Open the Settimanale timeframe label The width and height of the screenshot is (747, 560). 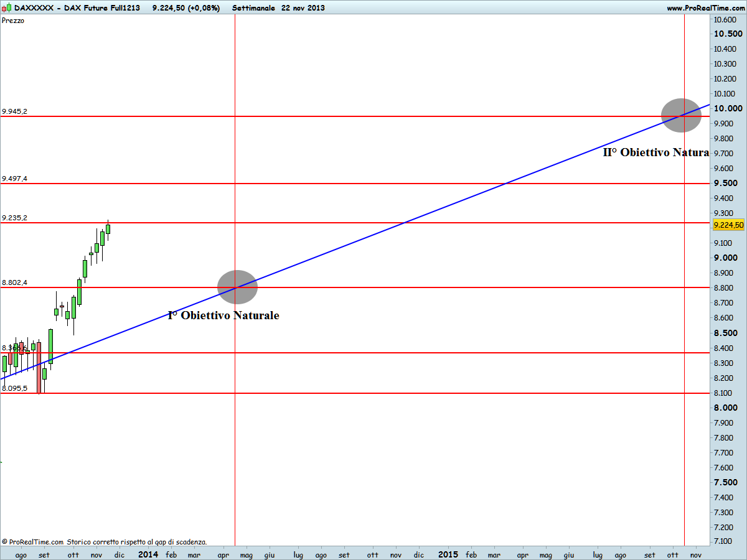click(253, 8)
